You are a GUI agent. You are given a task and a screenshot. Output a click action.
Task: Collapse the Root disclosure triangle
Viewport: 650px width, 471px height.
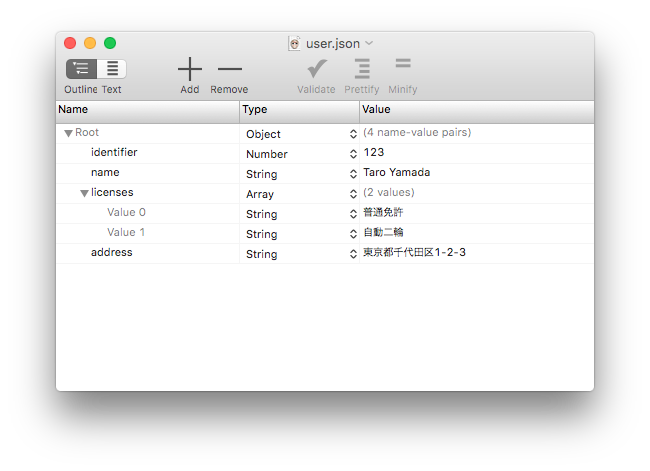click(x=68, y=133)
